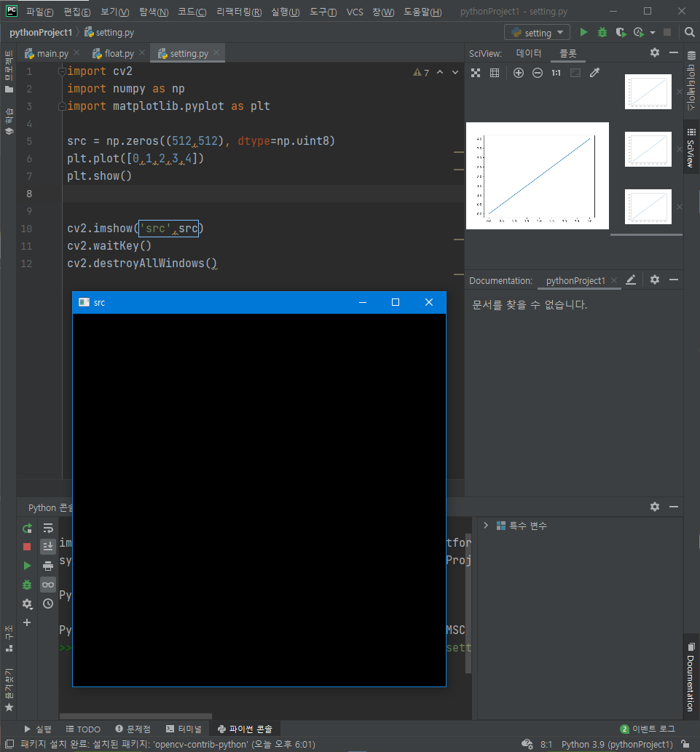Toggle grid view icon in SciView

click(x=494, y=73)
